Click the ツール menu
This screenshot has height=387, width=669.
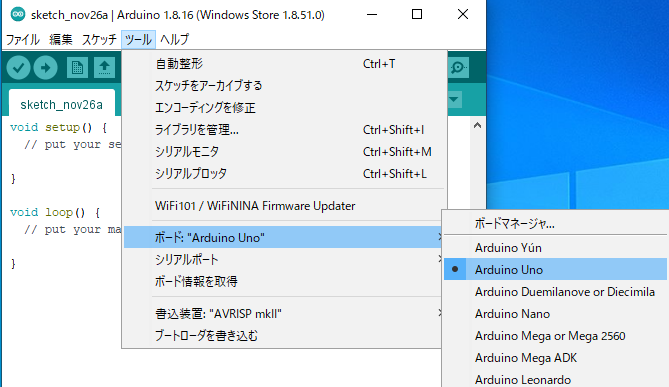point(138,40)
